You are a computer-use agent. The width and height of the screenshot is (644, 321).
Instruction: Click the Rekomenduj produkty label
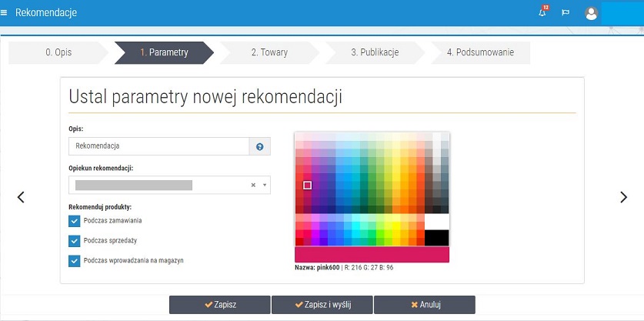coord(100,207)
